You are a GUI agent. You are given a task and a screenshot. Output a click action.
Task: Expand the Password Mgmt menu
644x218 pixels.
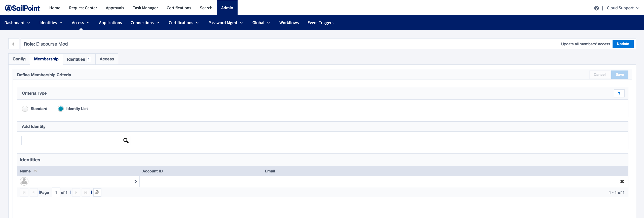(225, 23)
